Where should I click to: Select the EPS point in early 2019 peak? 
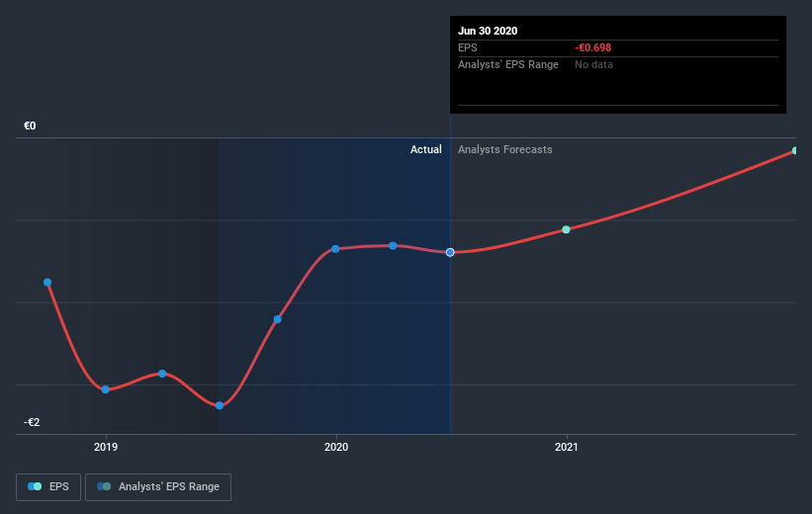point(162,374)
